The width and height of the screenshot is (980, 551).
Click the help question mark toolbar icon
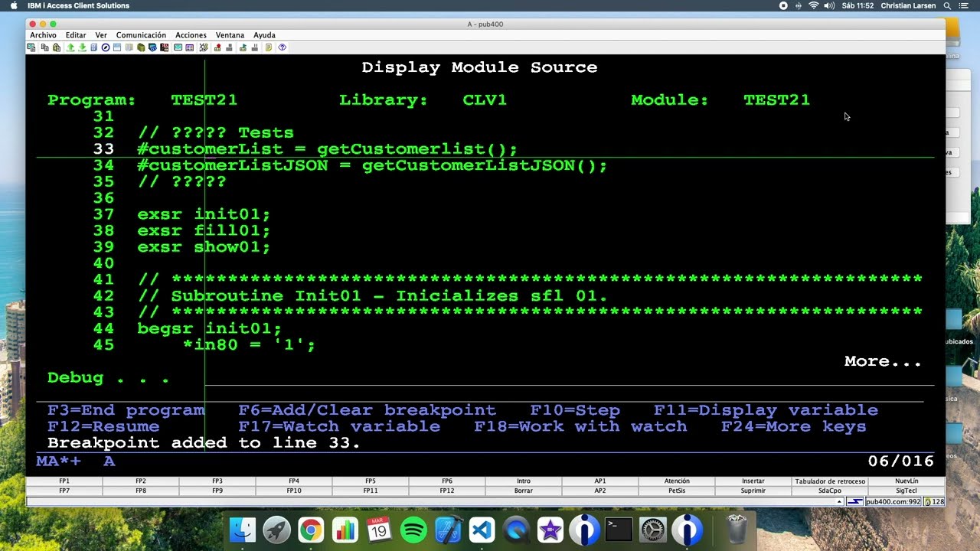click(x=282, y=47)
